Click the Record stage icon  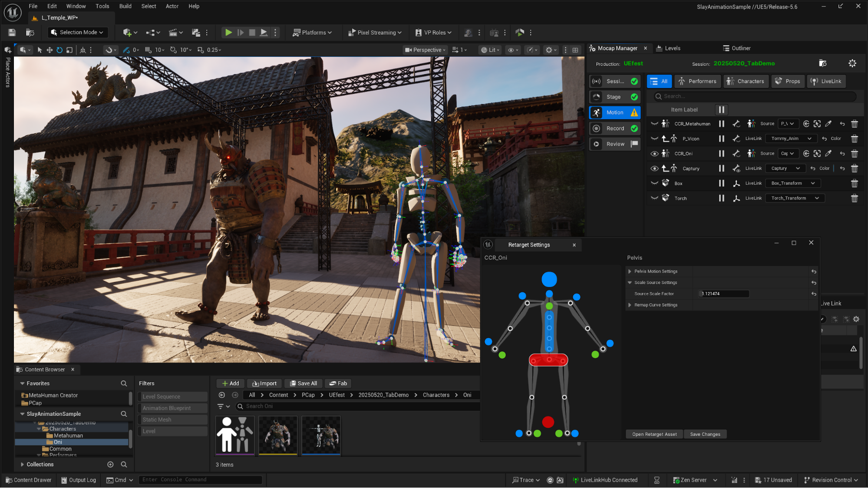click(597, 128)
